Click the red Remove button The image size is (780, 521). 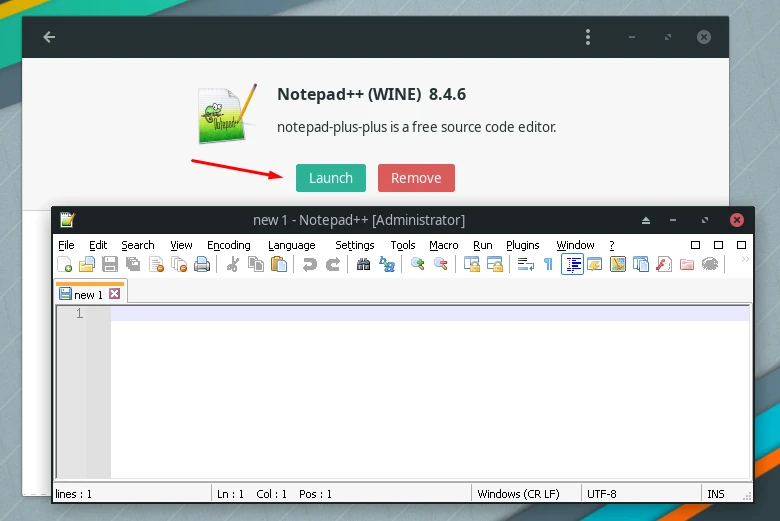(416, 178)
